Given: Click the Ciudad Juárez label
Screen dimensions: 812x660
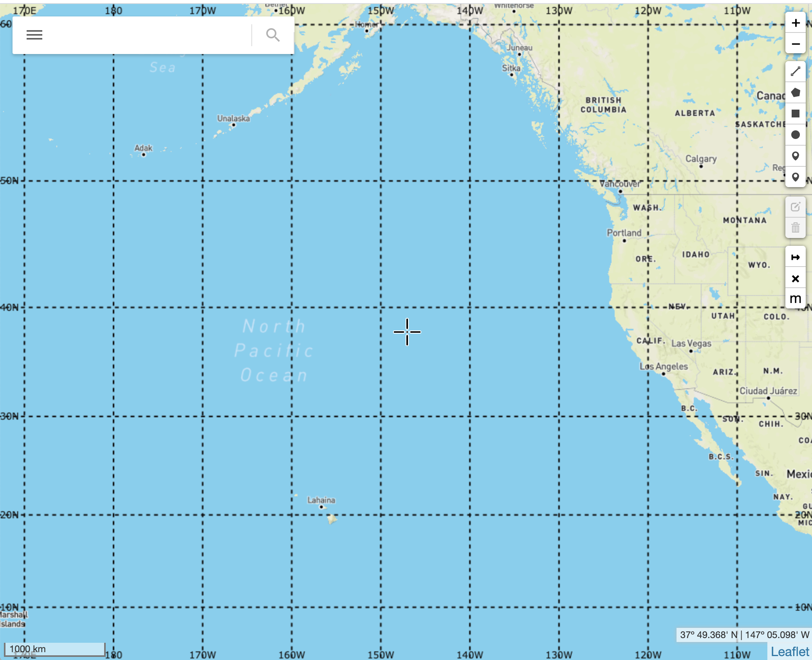Looking at the screenshot, I should 768,391.
